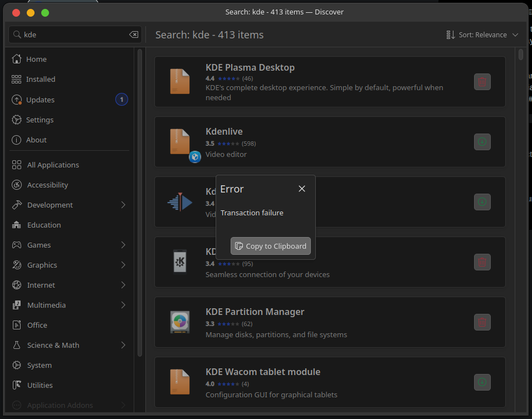Open Sort: Relevance dropdown
Viewport: 532px width, 419px height.
pos(482,35)
